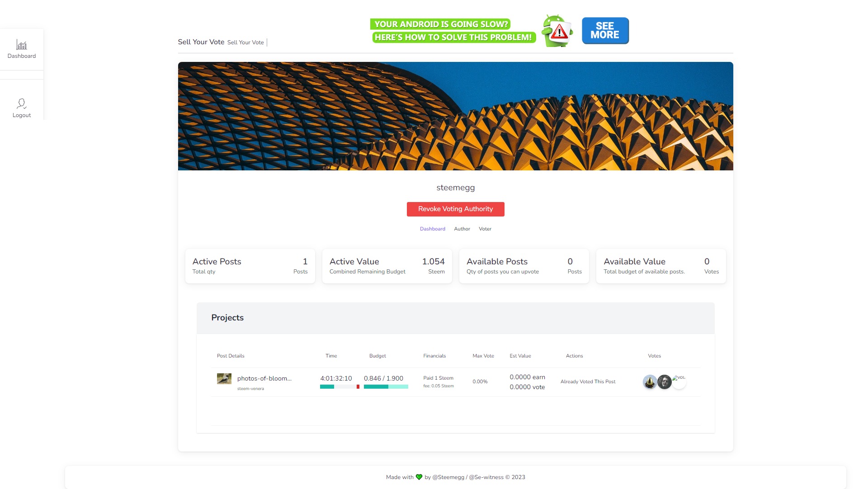Switch to the Voter tab

coord(485,229)
